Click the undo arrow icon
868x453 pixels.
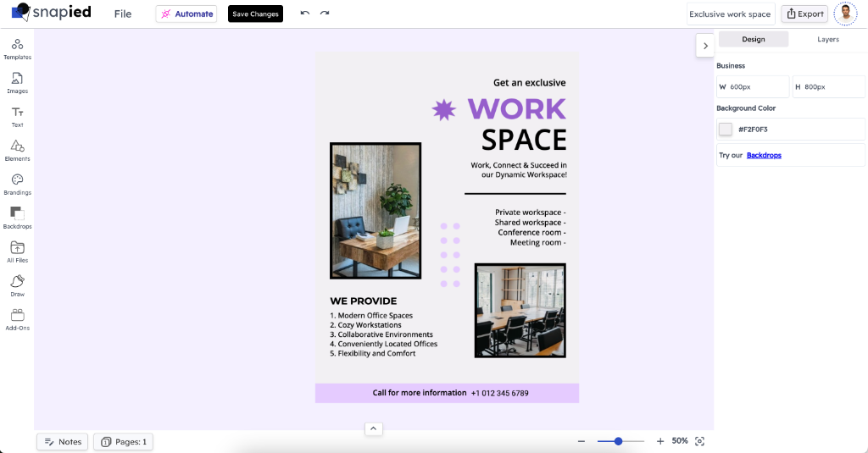pyautogui.click(x=305, y=14)
